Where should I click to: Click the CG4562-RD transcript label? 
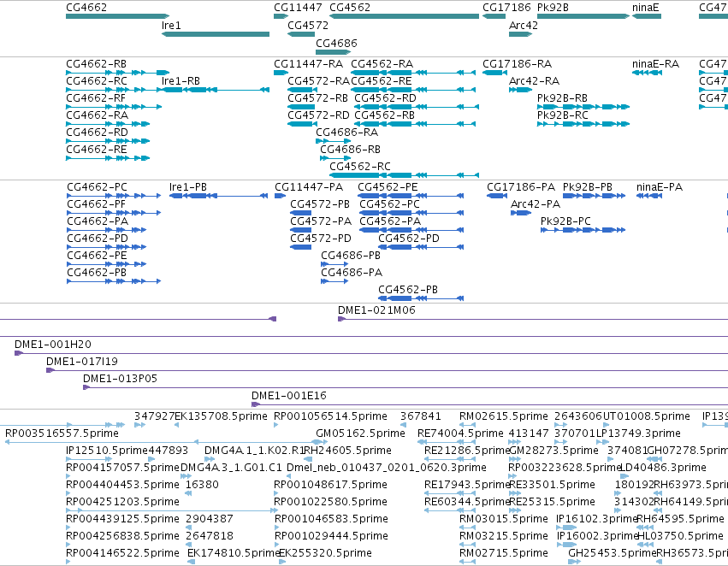[385, 97]
